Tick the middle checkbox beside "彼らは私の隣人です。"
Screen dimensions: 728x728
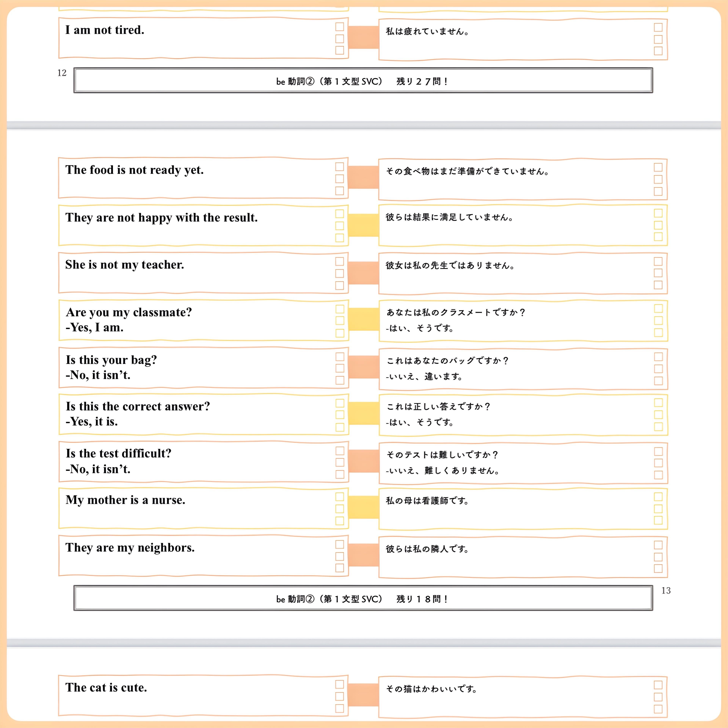click(x=658, y=557)
